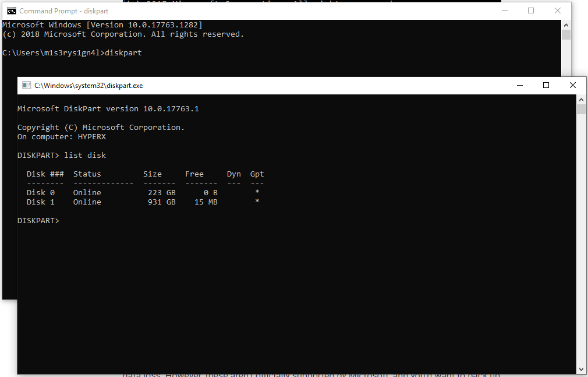Click the "list disk" command text
The height and width of the screenshot is (377, 588).
click(85, 156)
